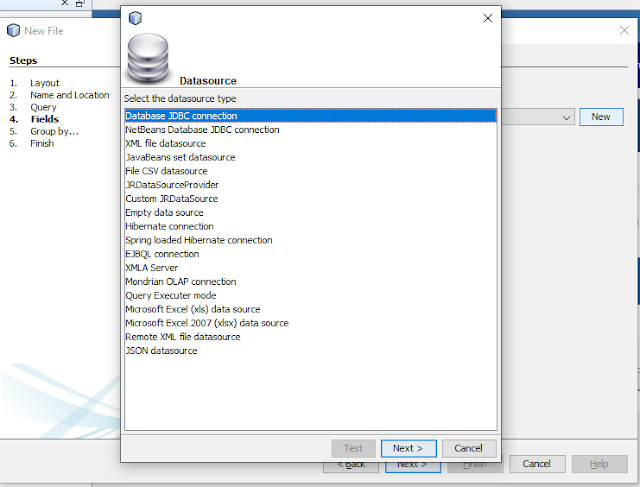Choose JavaBeans set datasource option
Image resolution: width=640 pixels, height=487 pixels.
pos(311,157)
